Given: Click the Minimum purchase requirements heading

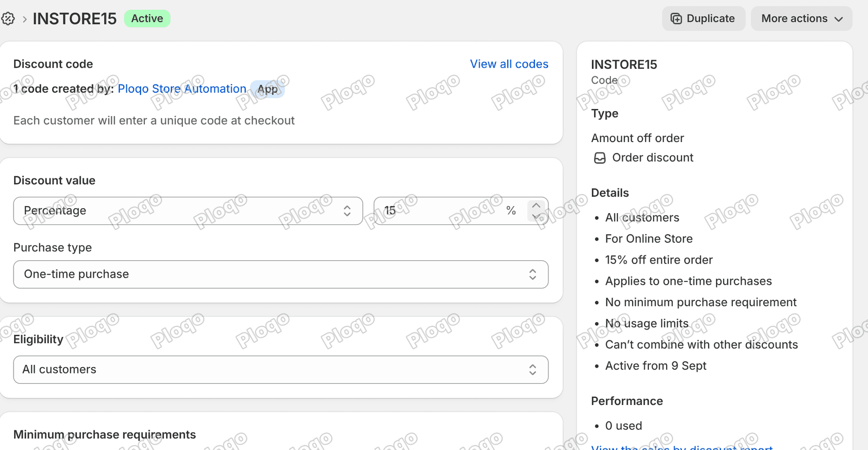Looking at the screenshot, I should point(105,434).
